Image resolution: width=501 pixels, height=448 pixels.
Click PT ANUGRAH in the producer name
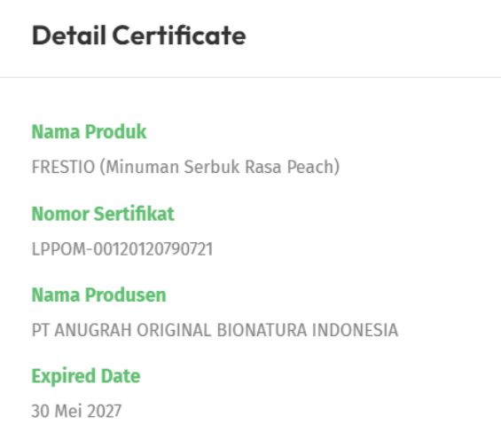tap(82, 330)
